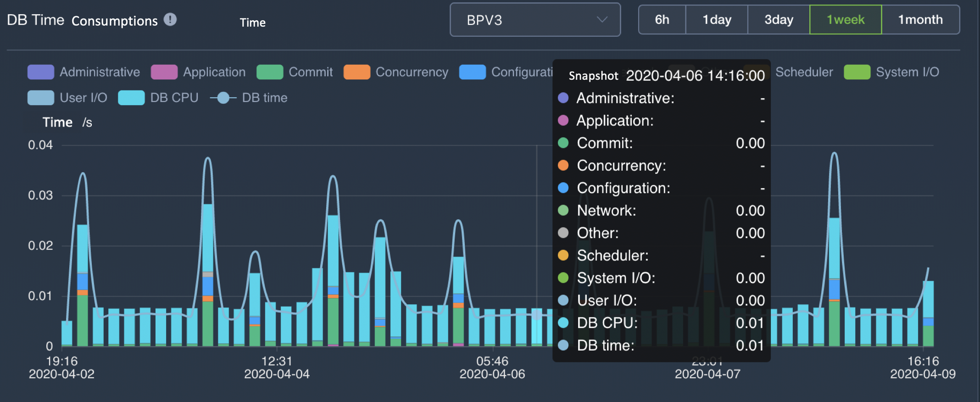Hide the Scheduler series from chart
Screen dimensions: 980x402
[x=803, y=72]
